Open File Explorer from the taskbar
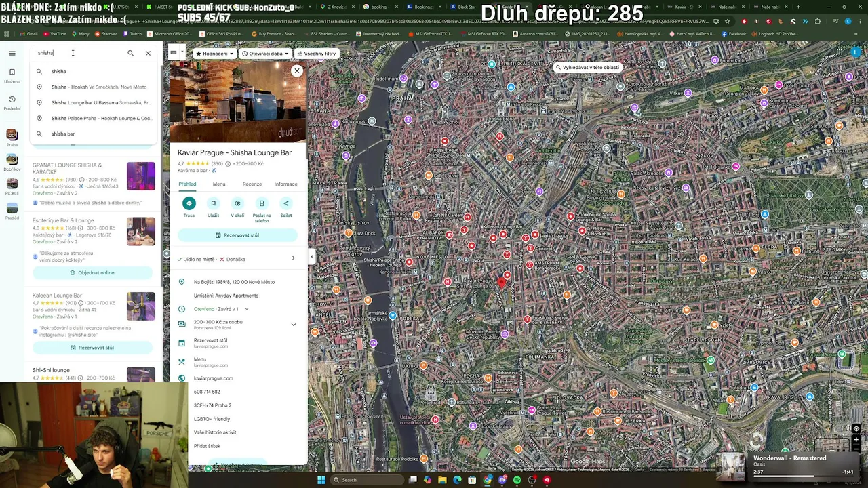This screenshot has height=488, width=868. point(442,480)
